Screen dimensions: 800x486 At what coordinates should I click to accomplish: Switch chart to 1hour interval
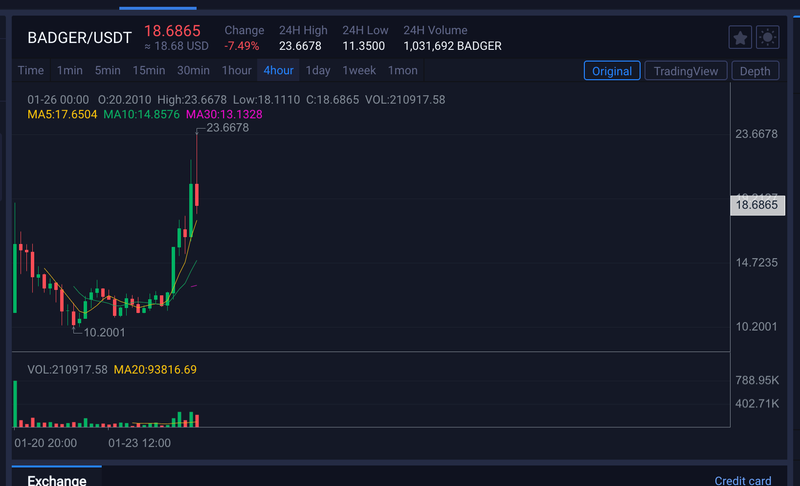tap(236, 70)
